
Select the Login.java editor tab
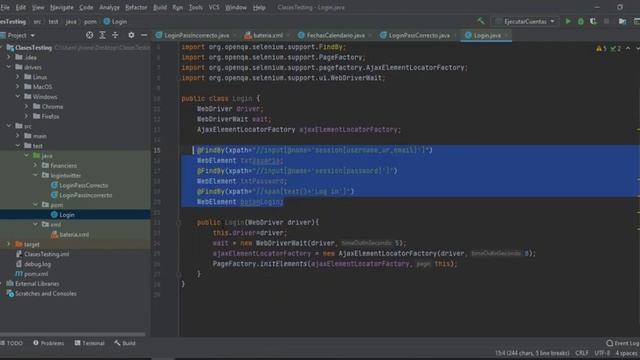pyautogui.click(x=487, y=36)
